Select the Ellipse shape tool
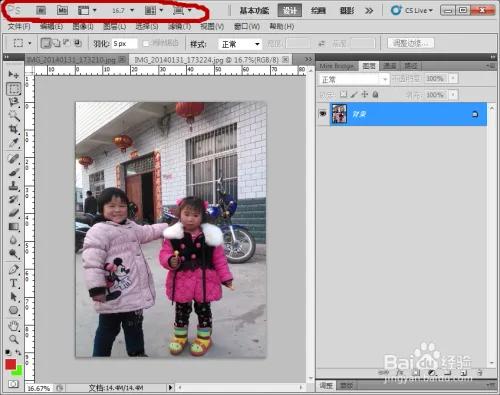Screen dimensions: 500x395 coord(13,310)
